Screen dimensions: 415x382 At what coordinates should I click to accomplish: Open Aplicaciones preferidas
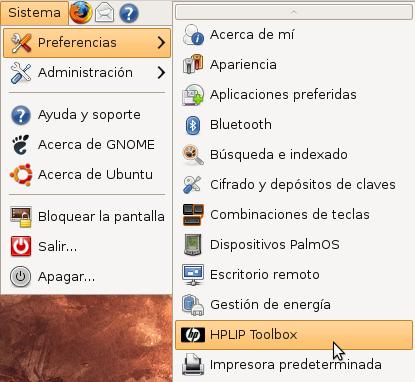294,95
